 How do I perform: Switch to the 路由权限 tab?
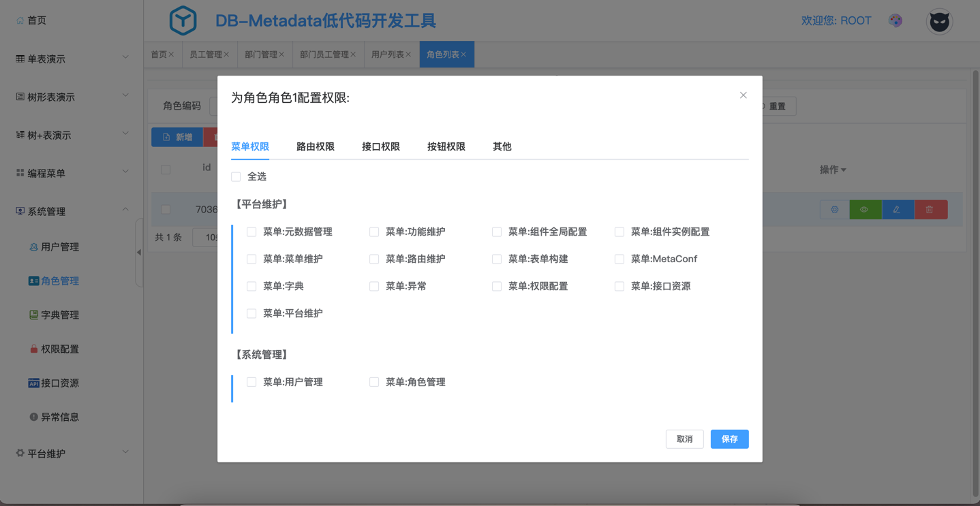click(315, 146)
